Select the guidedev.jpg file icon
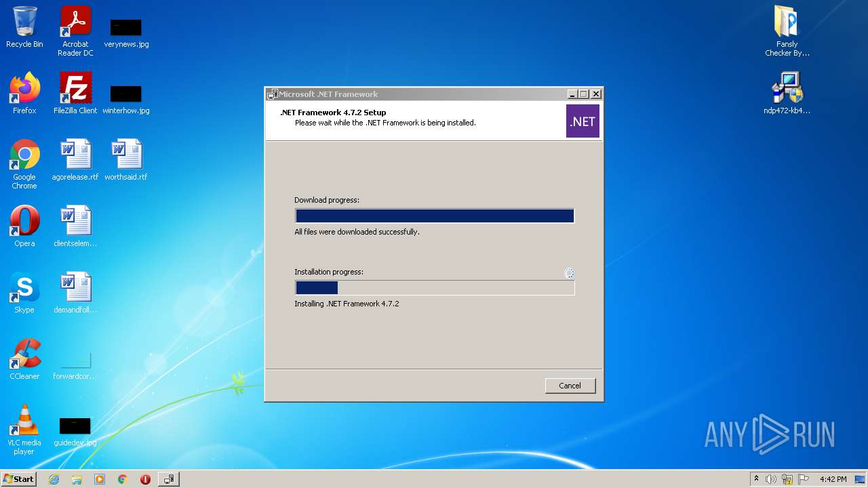 (75, 432)
